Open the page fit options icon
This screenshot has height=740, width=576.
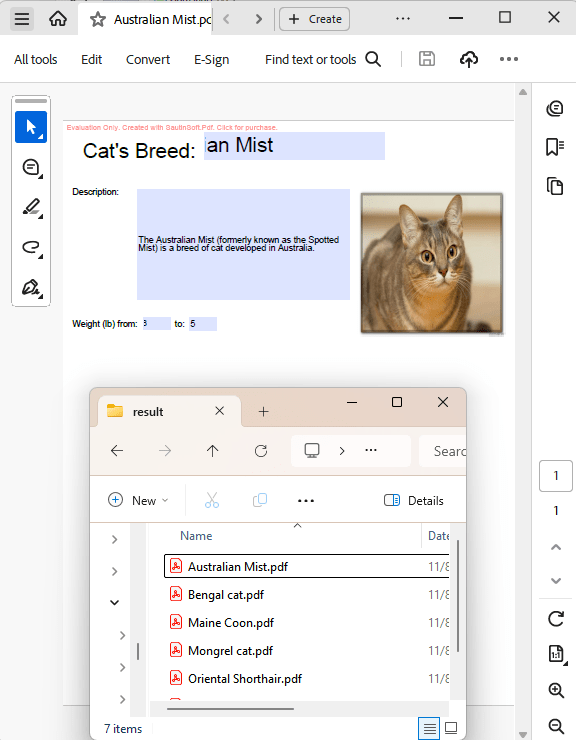tap(556, 654)
